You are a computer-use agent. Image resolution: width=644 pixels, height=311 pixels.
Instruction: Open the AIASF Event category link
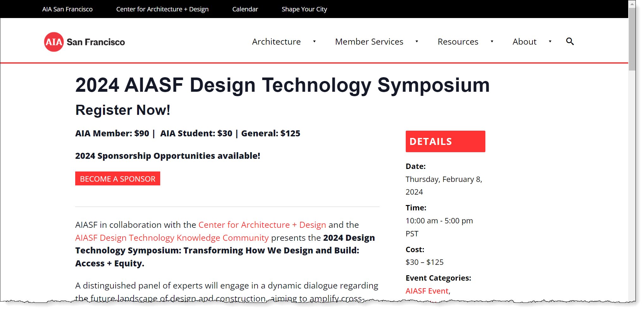tap(427, 291)
